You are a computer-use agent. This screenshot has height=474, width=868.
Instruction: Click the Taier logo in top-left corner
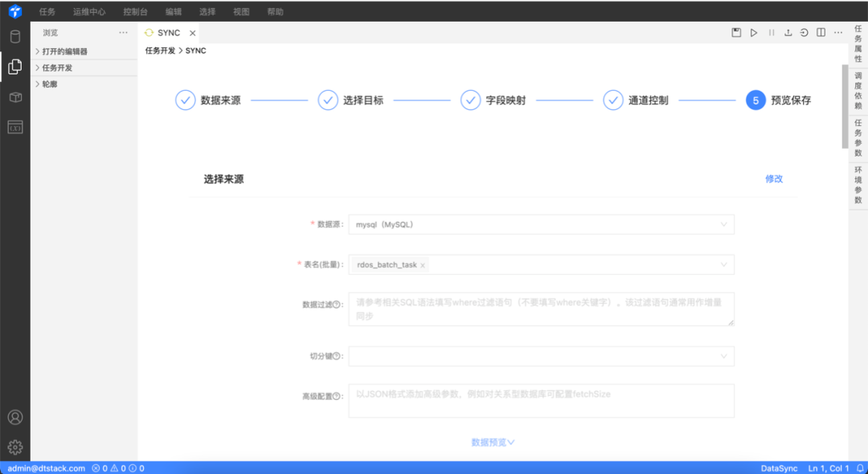(15, 11)
